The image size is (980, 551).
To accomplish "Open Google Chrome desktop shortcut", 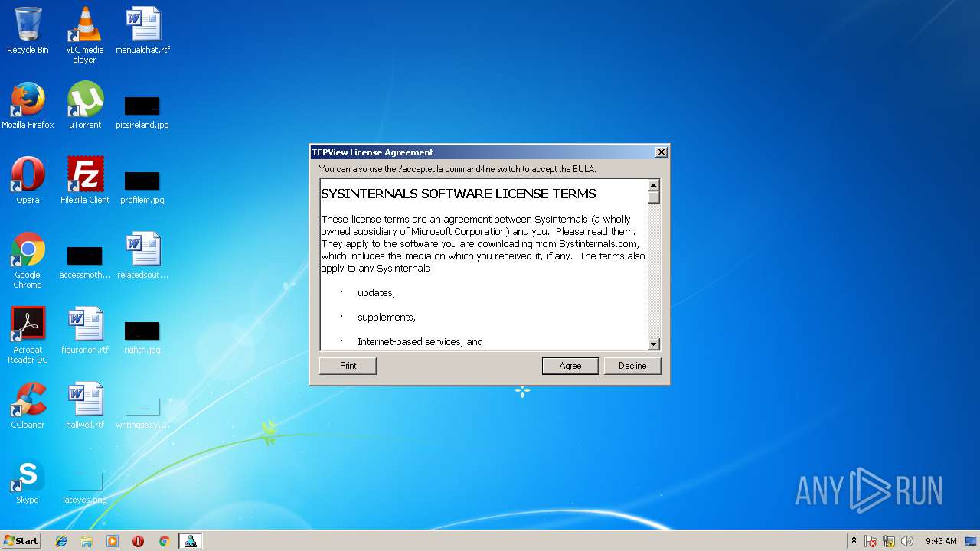I will pyautogui.click(x=28, y=260).
